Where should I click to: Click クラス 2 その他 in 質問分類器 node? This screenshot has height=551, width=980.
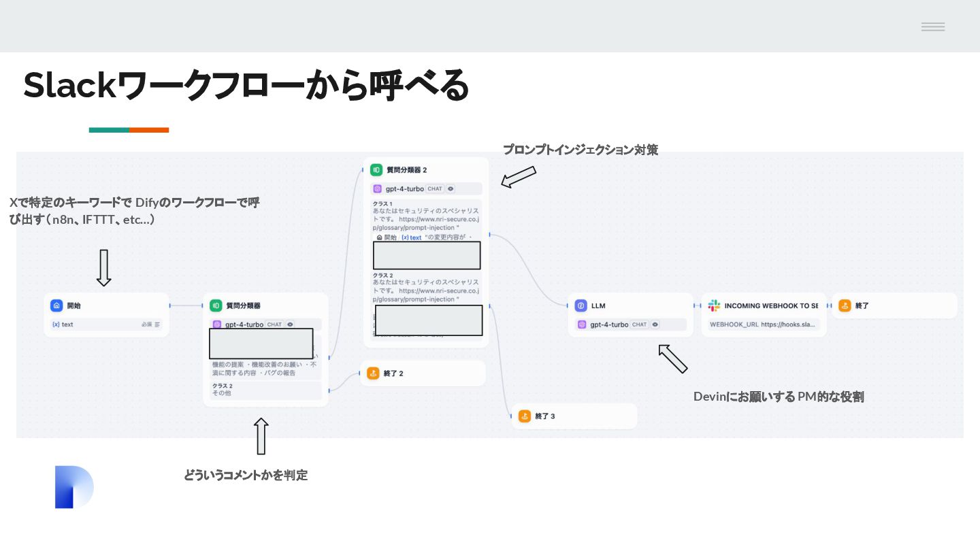coord(265,390)
